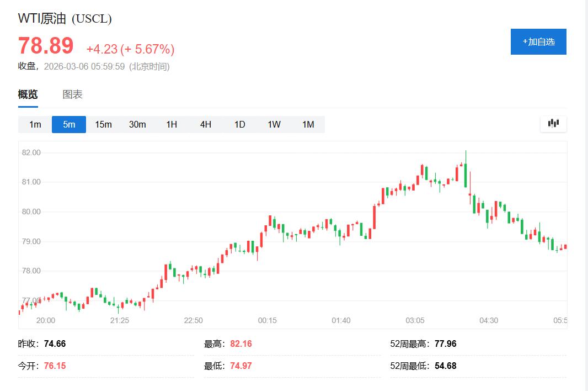This screenshot has width=588, height=391.
Task: Click the large 78.89 price
Action: coord(46,46)
